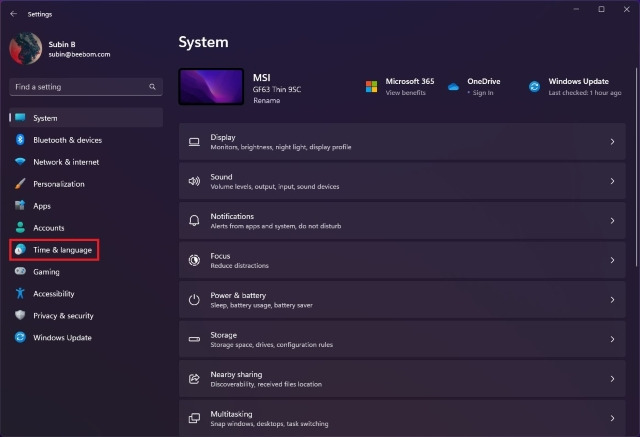Viewport: 640px width, 437px height.
Task: Switch to the Apps section
Action: [x=42, y=206]
